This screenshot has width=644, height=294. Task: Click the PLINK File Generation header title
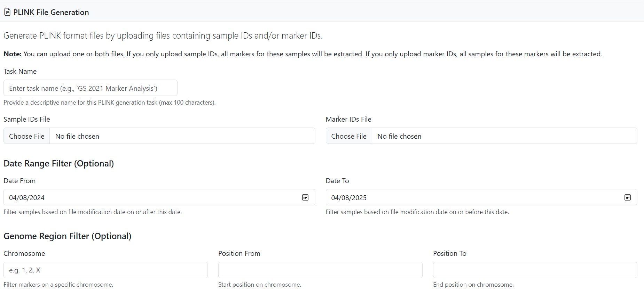coord(51,12)
